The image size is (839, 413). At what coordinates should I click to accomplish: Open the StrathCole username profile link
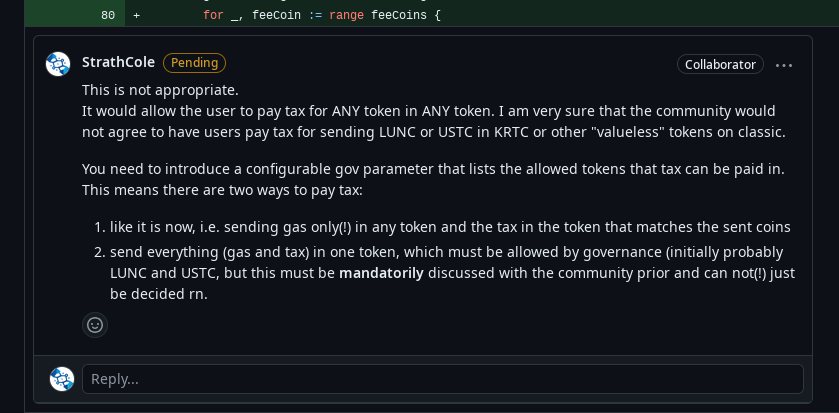pyautogui.click(x=118, y=62)
